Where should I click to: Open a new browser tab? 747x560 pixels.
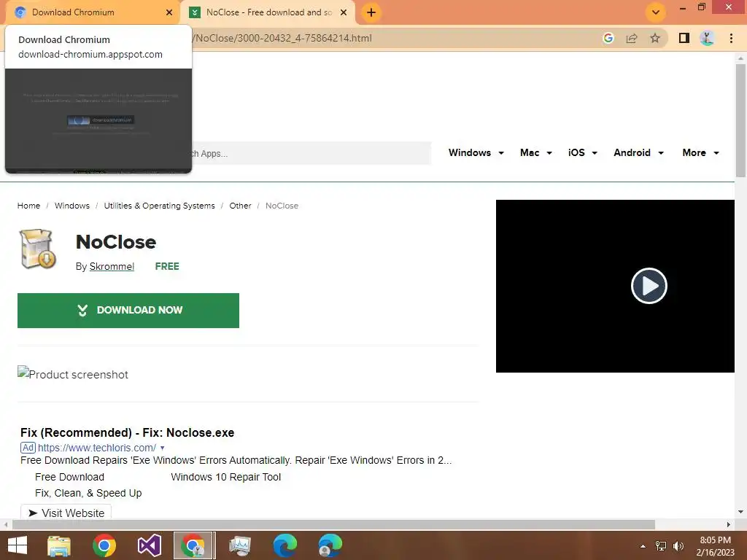371,12
